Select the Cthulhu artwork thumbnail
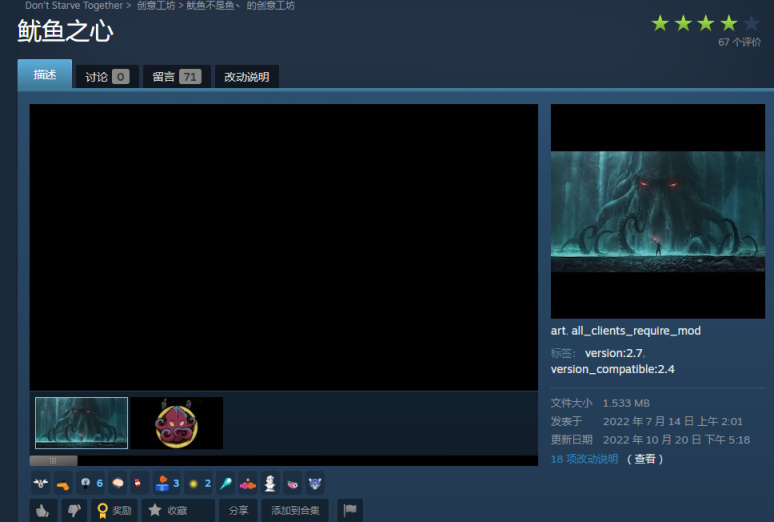This screenshot has width=774, height=522. click(81, 423)
